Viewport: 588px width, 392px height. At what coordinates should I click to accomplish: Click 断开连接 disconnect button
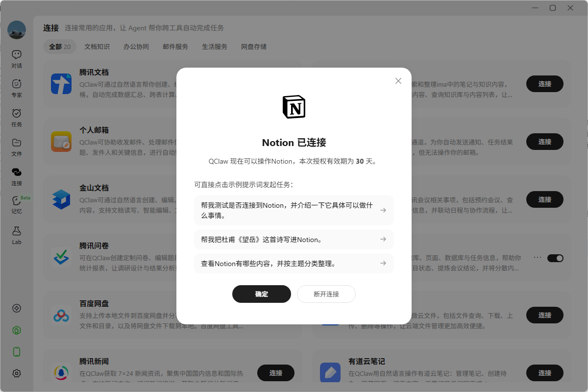click(x=326, y=294)
